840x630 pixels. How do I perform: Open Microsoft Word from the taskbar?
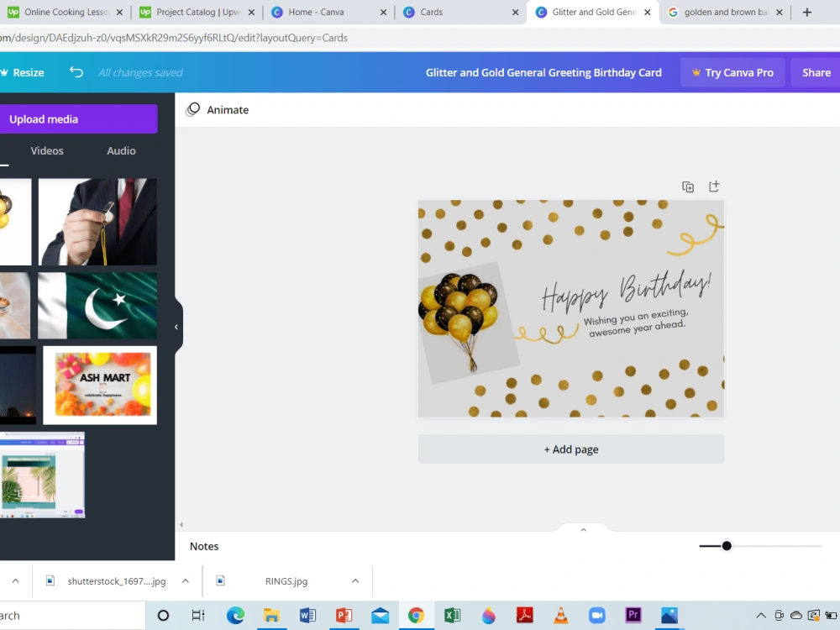[x=307, y=616]
